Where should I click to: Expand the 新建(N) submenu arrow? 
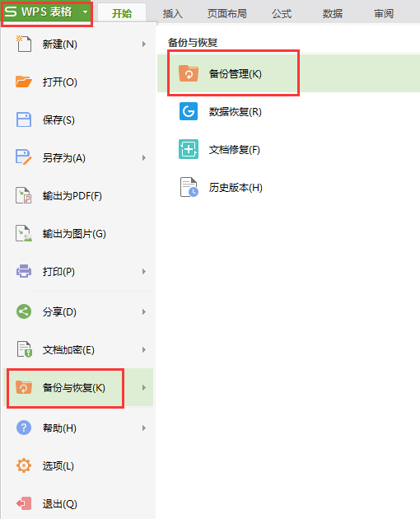pos(144,44)
